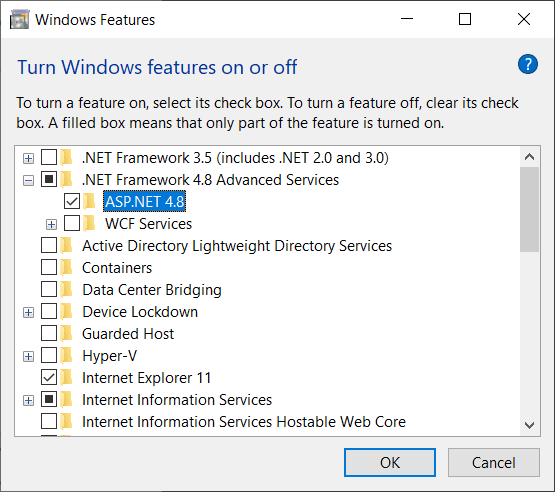Click folder icon beside Internet Information Services row
Screen dimensions: 555x492
(x=67, y=400)
